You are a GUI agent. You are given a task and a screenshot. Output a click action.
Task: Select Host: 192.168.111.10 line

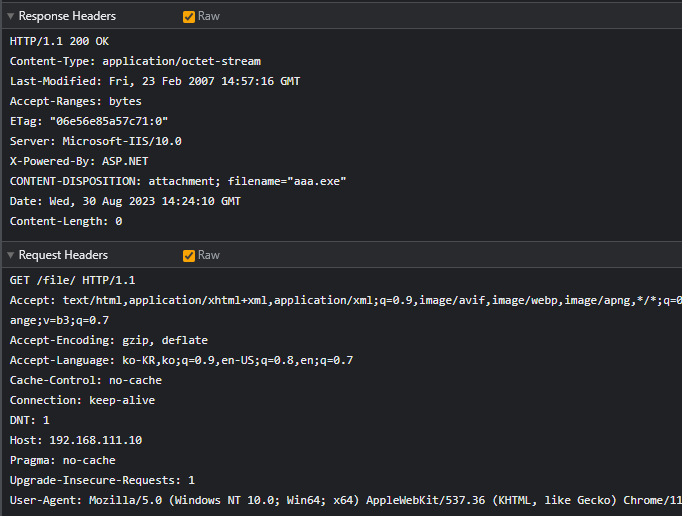pyautogui.click(x=76, y=440)
